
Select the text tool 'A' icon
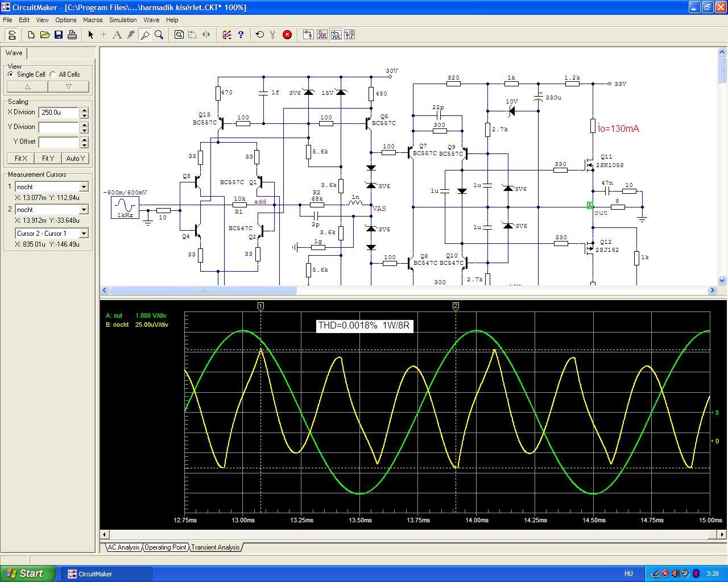pyautogui.click(x=117, y=35)
